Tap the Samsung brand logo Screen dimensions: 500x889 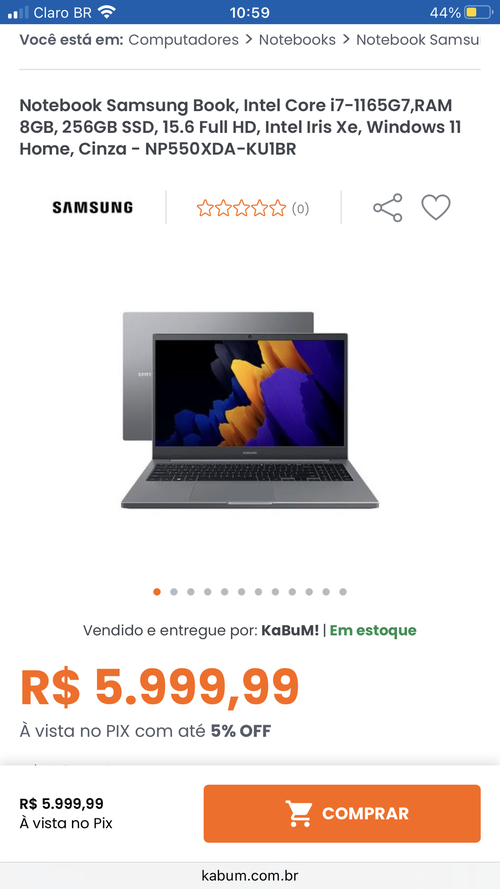[92, 208]
